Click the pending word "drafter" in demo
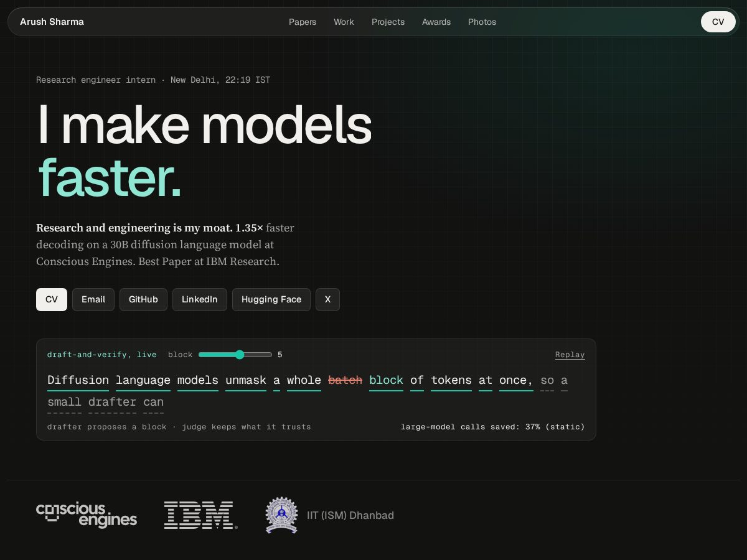The width and height of the screenshot is (747, 560). [112, 402]
